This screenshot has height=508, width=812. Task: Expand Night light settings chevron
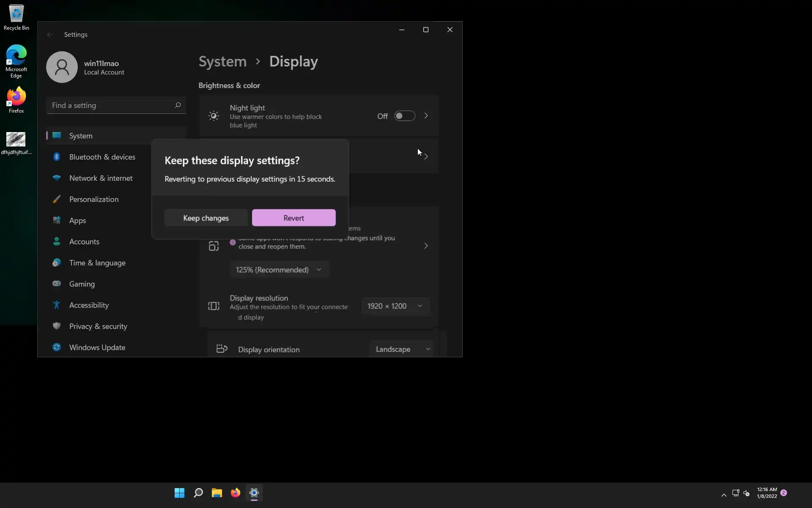[426, 116]
